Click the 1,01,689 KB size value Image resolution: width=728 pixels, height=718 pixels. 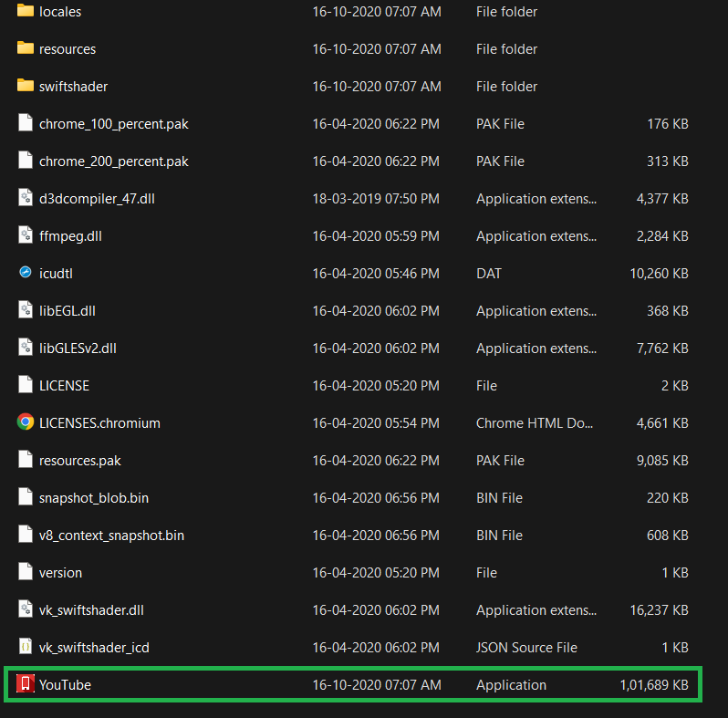654,685
